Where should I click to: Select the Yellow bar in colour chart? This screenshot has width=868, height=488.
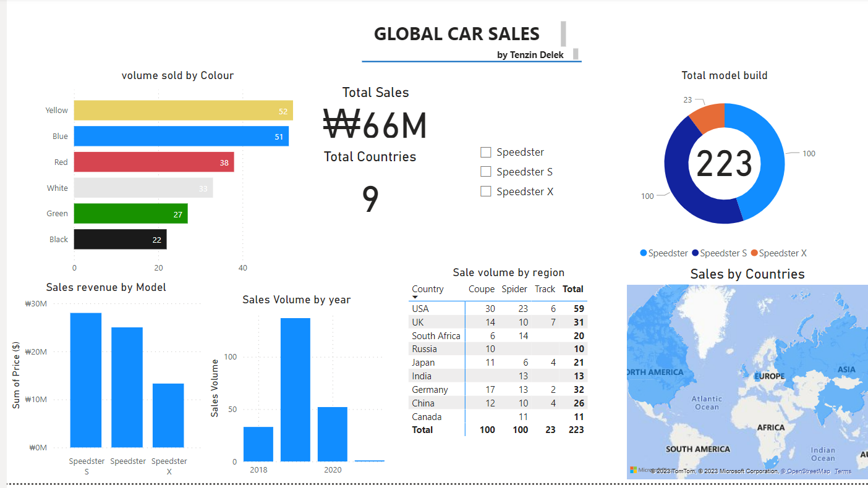pos(184,111)
